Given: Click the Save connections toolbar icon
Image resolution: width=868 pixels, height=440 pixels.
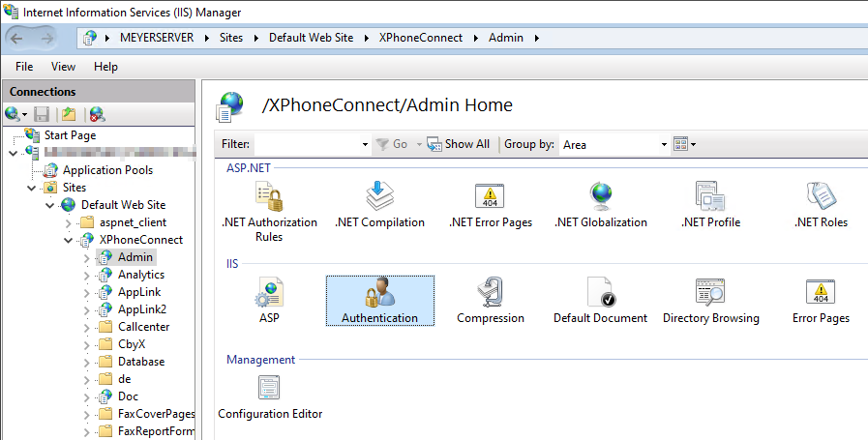Looking at the screenshot, I should tap(42, 114).
